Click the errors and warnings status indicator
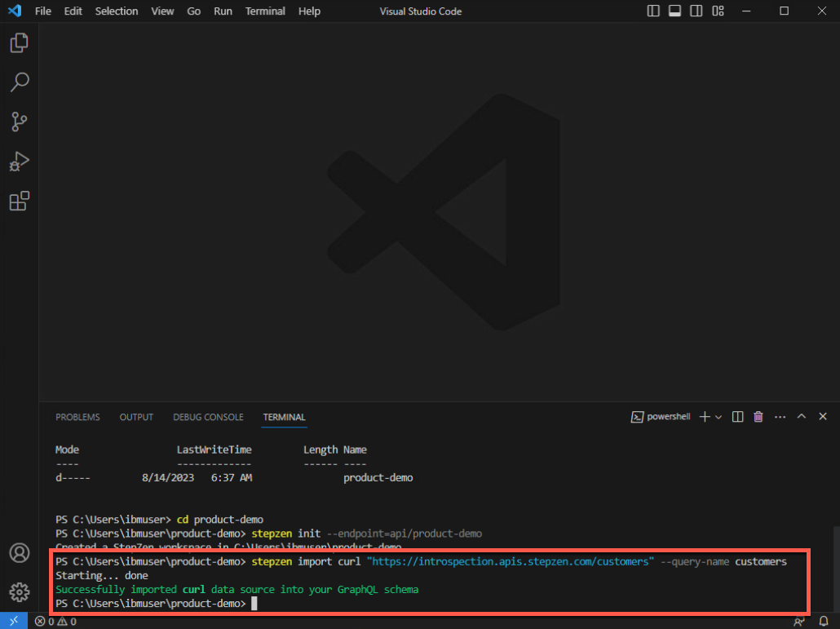This screenshot has width=840, height=629. point(55,622)
